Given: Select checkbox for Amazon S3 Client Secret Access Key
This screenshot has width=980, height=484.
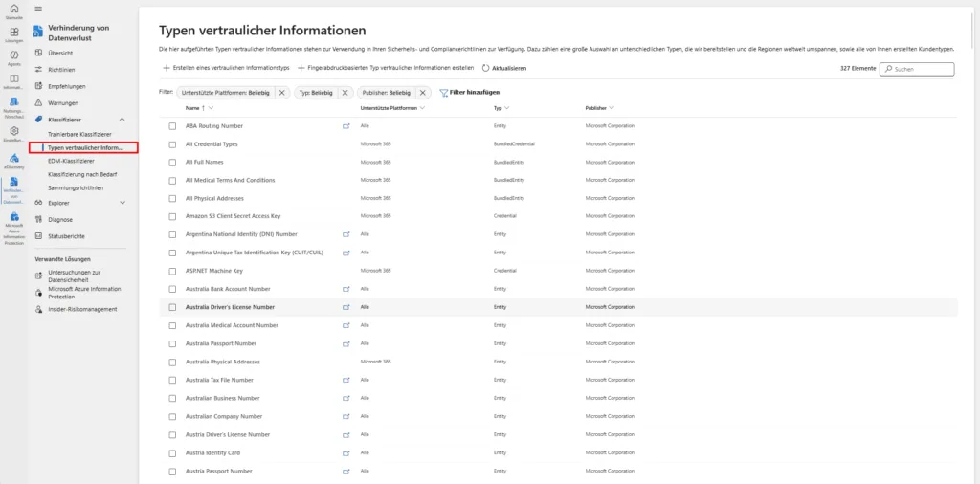Looking at the screenshot, I should (172, 217).
